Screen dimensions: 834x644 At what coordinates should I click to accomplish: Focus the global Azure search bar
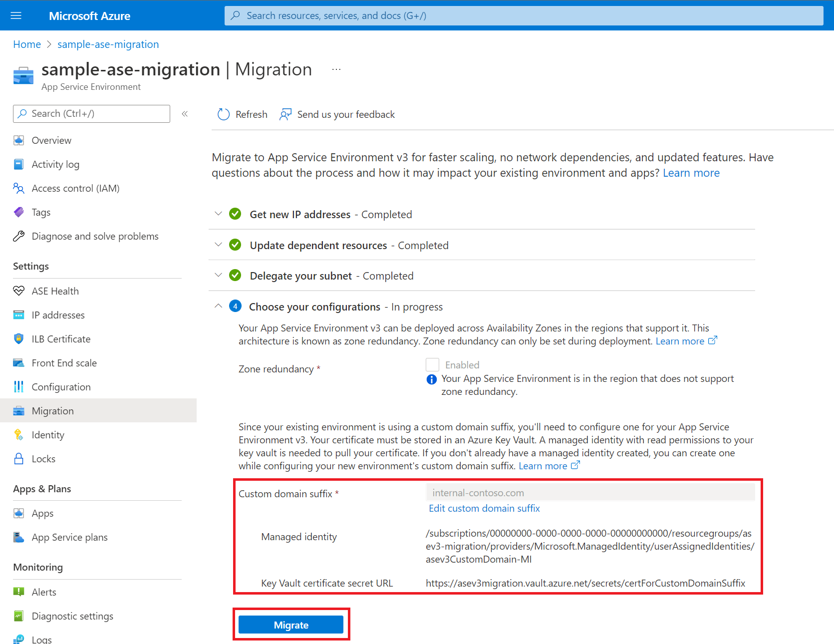(x=524, y=15)
